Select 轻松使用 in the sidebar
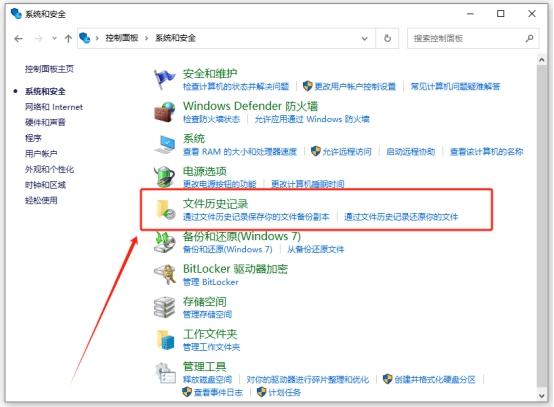 [41, 200]
